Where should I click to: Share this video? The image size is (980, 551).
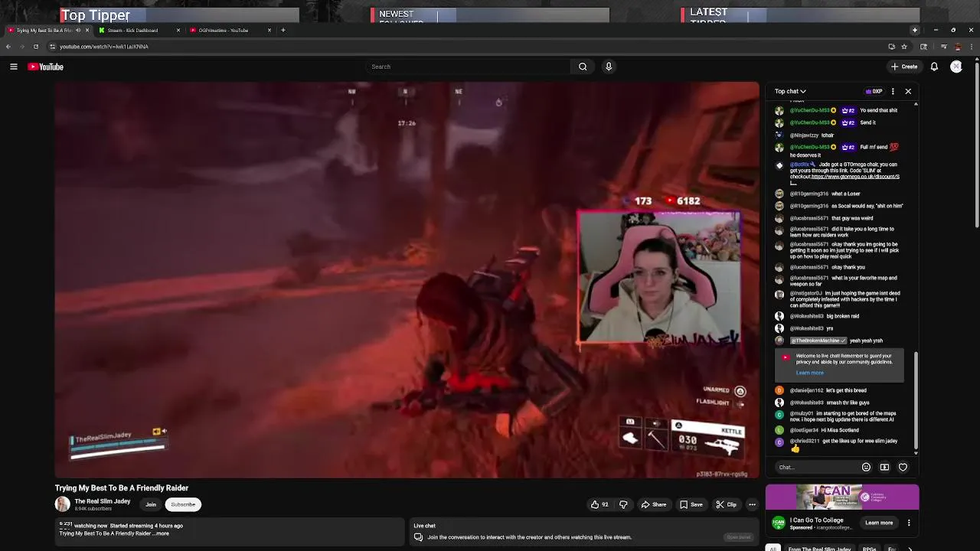(x=654, y=504)
